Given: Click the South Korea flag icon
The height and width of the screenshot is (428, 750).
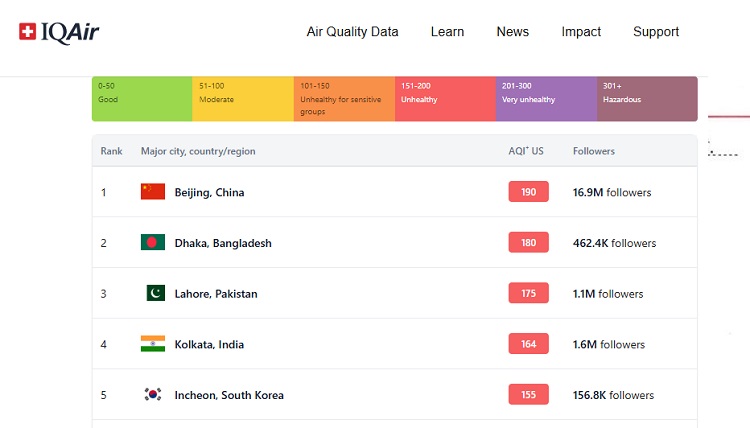Looking at the screenshot, I should coord(153,395).
